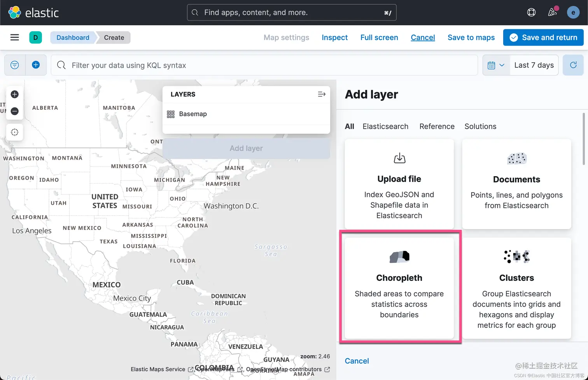Switch to the Solutions tab

480,126
